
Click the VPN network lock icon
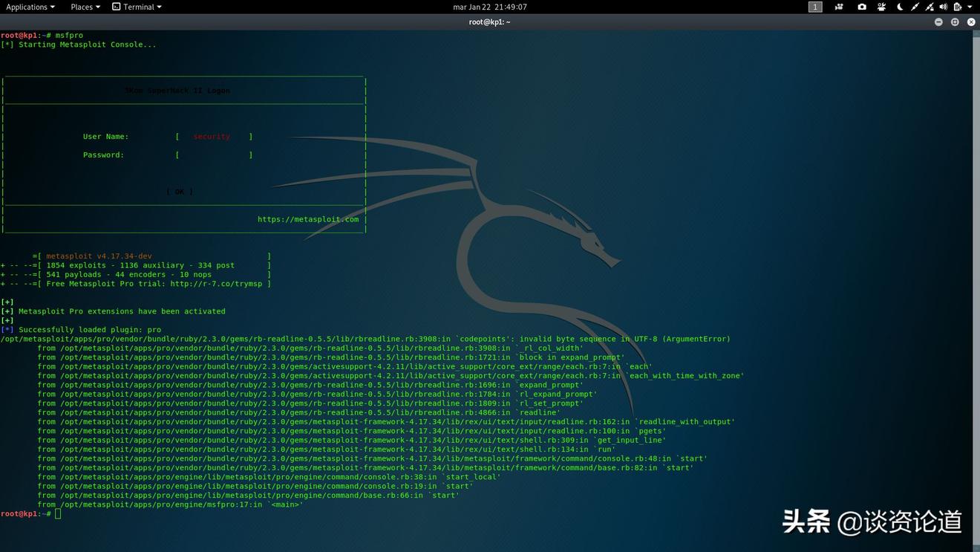tap(930, 7)
